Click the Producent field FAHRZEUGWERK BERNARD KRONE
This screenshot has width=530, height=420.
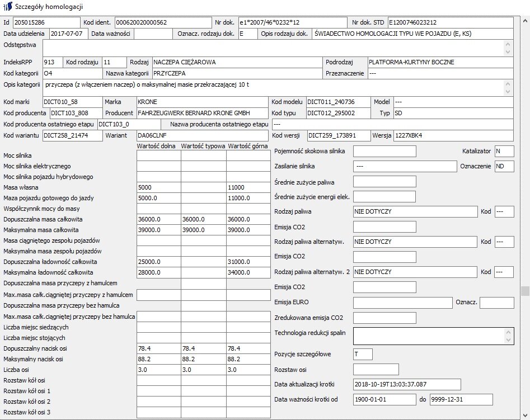202,113
